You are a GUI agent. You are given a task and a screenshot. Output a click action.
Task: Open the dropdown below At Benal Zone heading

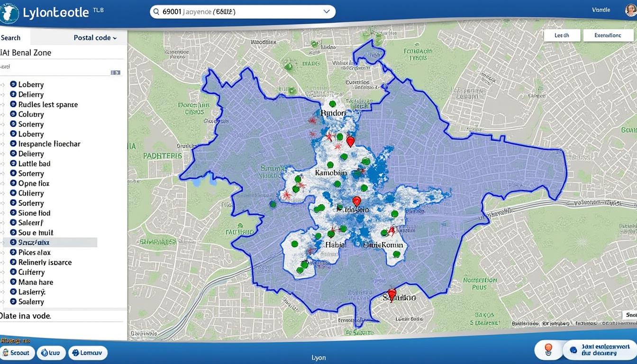click(115, 72)
